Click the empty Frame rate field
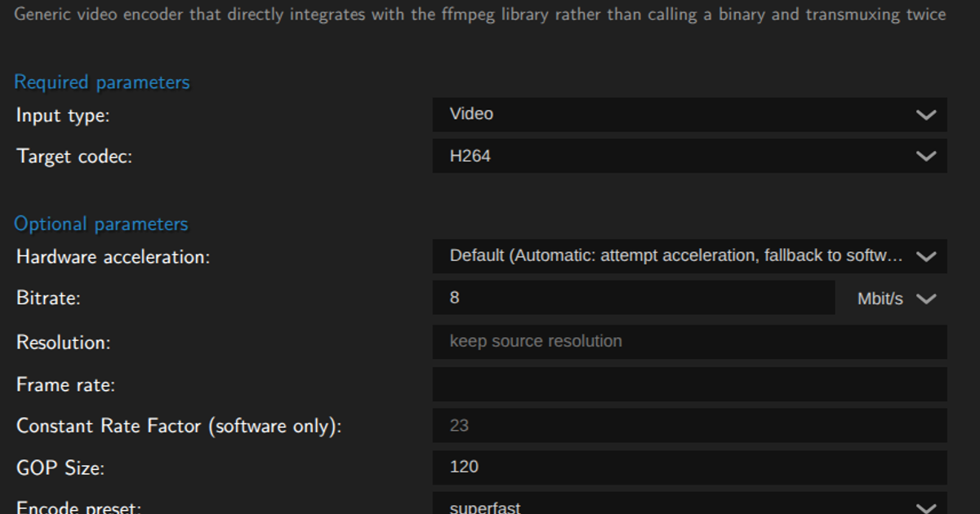Screen dimensions: 980x514 point(689,383)
